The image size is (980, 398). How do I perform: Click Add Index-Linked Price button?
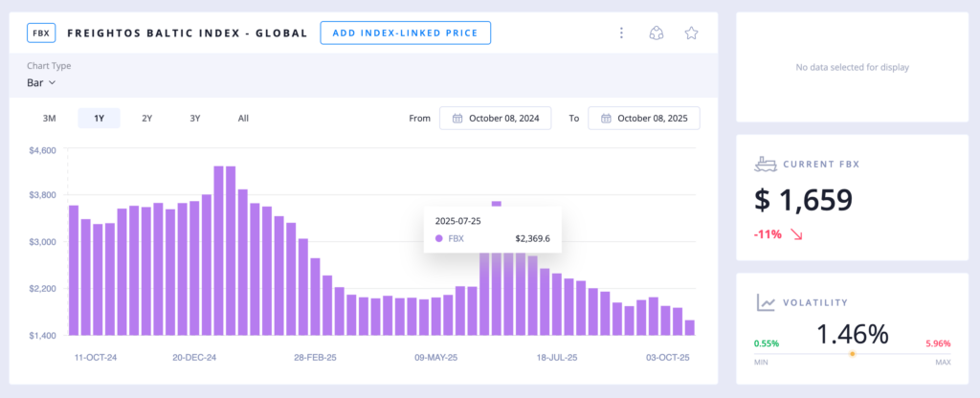[405, 33]
